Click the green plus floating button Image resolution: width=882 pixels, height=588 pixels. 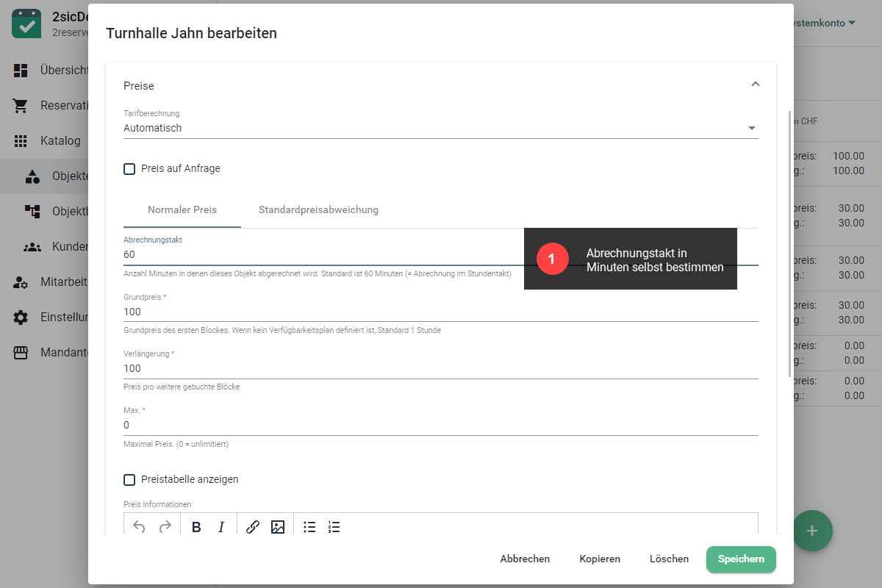click(812, 531)
